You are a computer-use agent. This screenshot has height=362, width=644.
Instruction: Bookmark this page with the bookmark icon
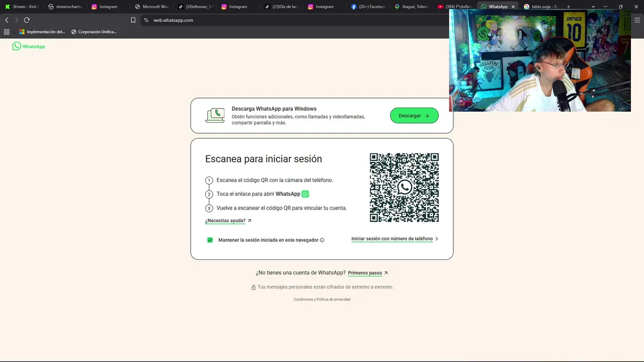coord(133,20)
